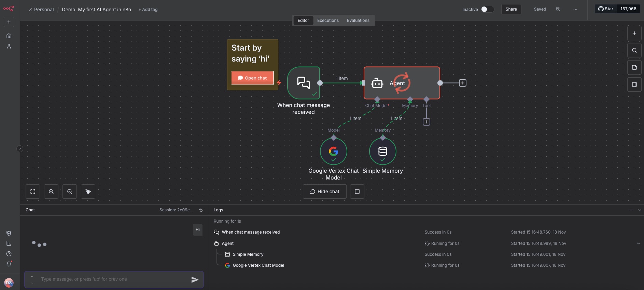
Task: Collapse the Logs panel
Action: click(x=640, y=210)
